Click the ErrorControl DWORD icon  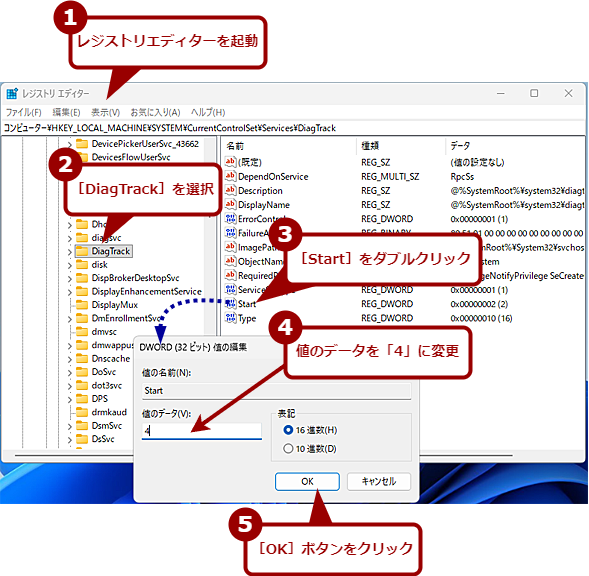230,218
